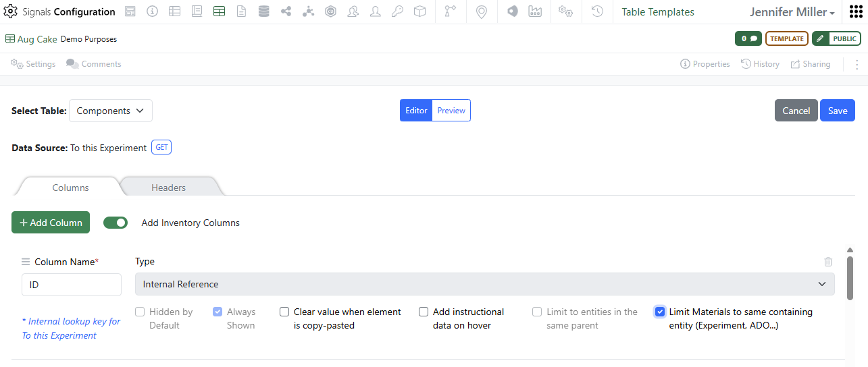The image size is (868, 367).
Task: Delete the ID column with trash icon
Action: point(828,262)
